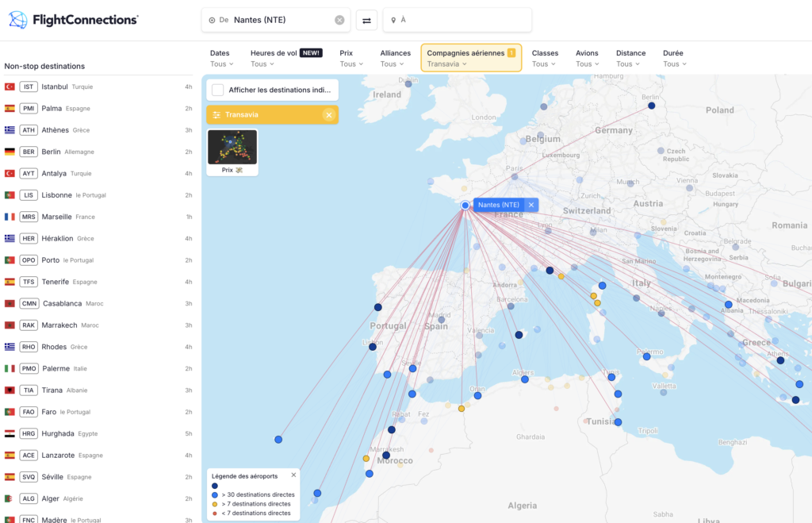Click the filter sliders icon on Transavia chip
The width and height of the screenshot is (812, 523).
216,115
